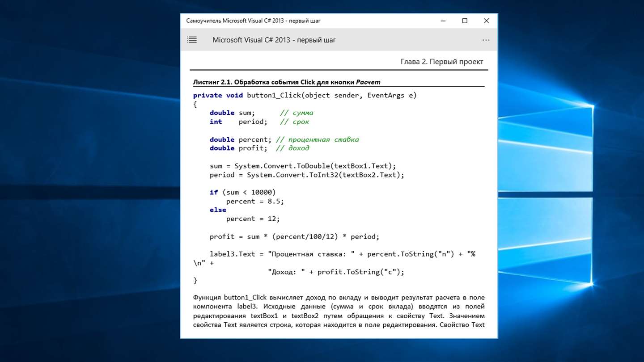Click the paragraph line starting 'свойства Text является строка'

339,325
